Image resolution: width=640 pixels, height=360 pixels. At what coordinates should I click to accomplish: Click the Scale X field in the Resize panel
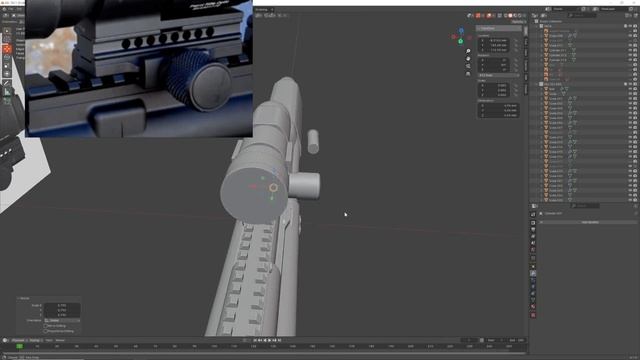click(x=62, y=305)
